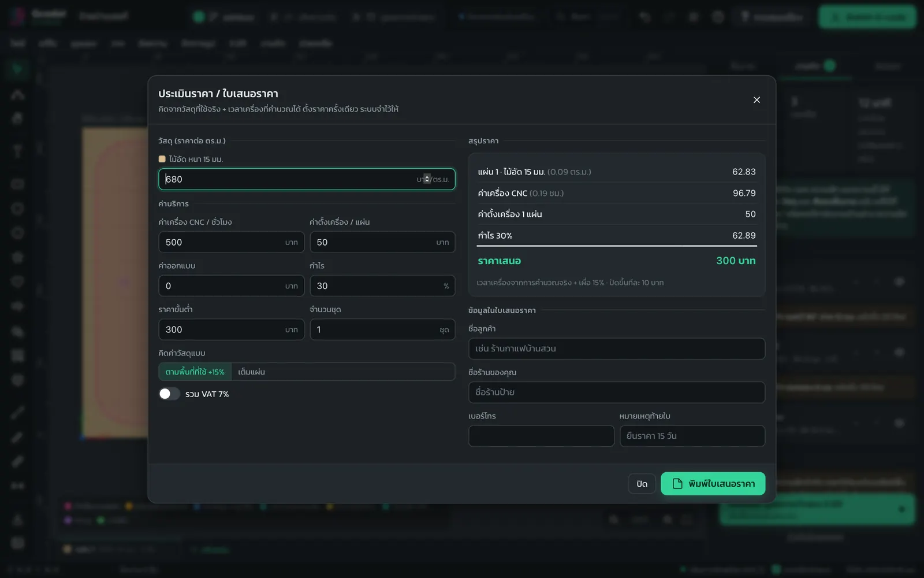The image size is (924, 578).
Task: Edit the ราคาขั้นต่ำ field
Action: click(x=231, y=329)
